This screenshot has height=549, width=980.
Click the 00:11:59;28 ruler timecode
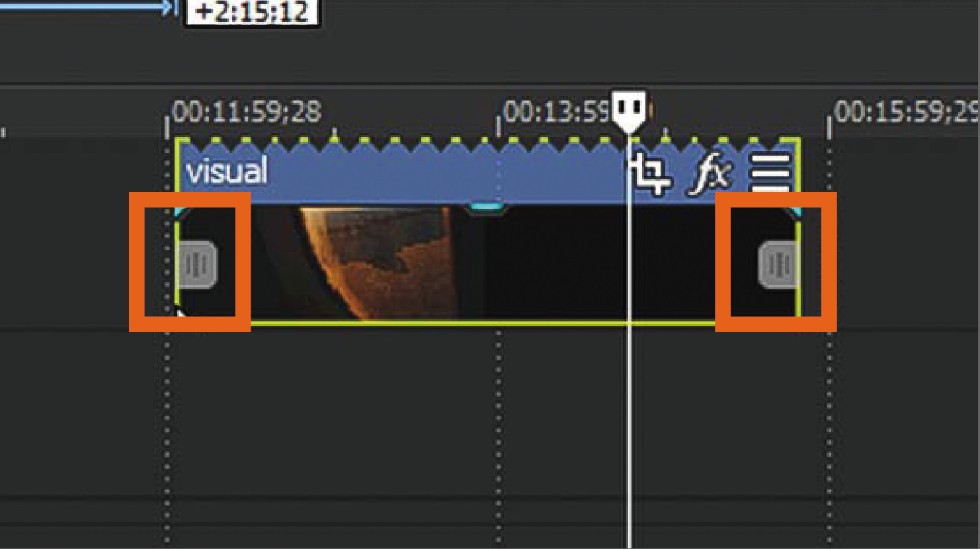247,112
